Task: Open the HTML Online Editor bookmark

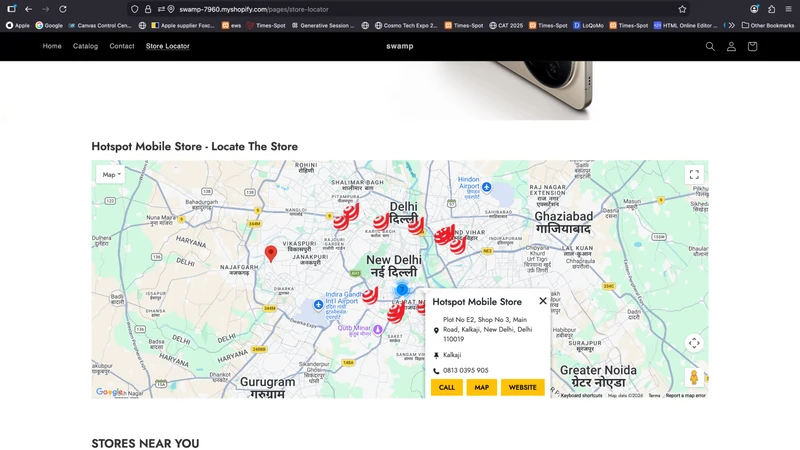Action: 686,25
